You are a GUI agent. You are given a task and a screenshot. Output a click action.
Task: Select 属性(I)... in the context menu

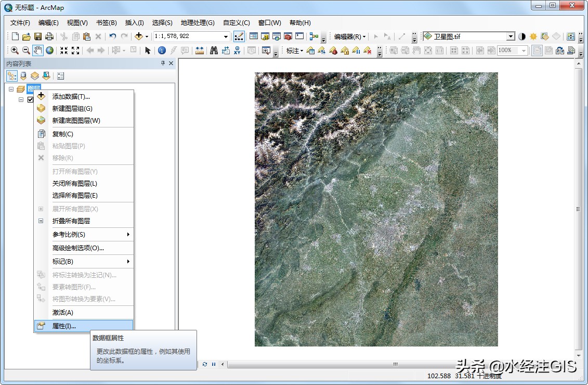(84, 326)
